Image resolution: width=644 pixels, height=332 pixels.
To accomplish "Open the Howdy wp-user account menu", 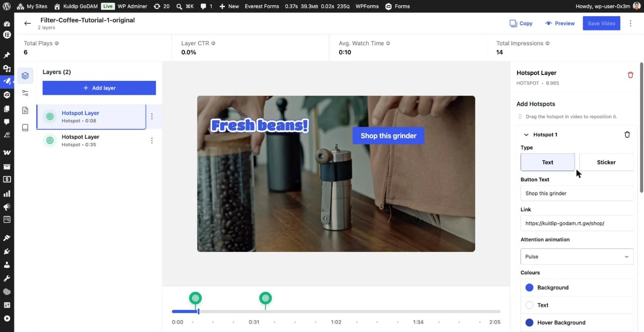I will click(608, 6).
